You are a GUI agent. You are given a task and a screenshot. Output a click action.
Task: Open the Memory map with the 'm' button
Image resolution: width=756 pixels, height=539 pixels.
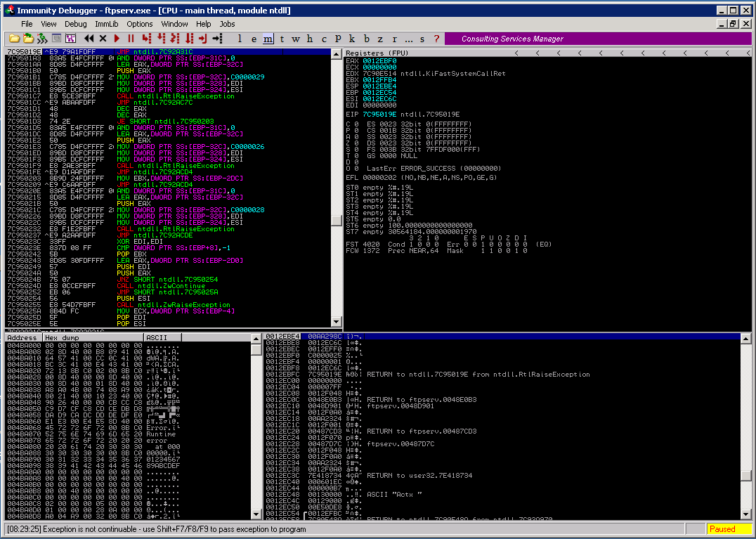tap(268, 39)
